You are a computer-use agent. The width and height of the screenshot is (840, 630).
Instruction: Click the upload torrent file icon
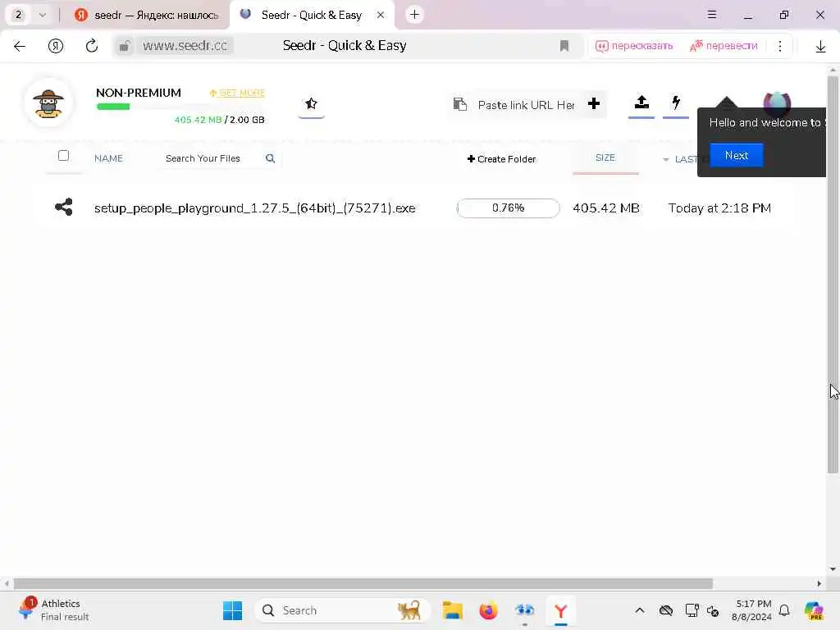tap(641, 102)
